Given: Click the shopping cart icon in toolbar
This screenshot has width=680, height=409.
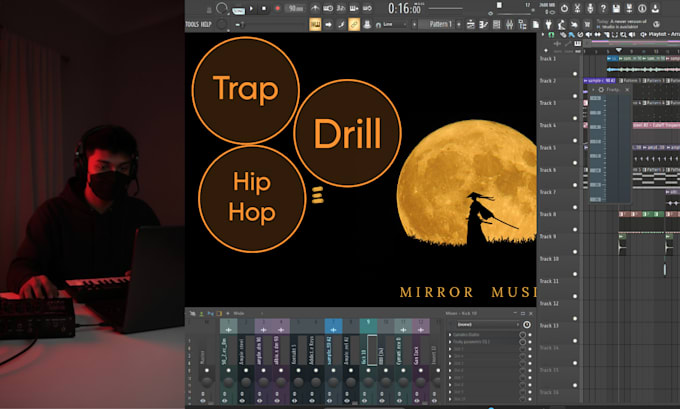Looking at the screenshot, I should tap(587, 25).
